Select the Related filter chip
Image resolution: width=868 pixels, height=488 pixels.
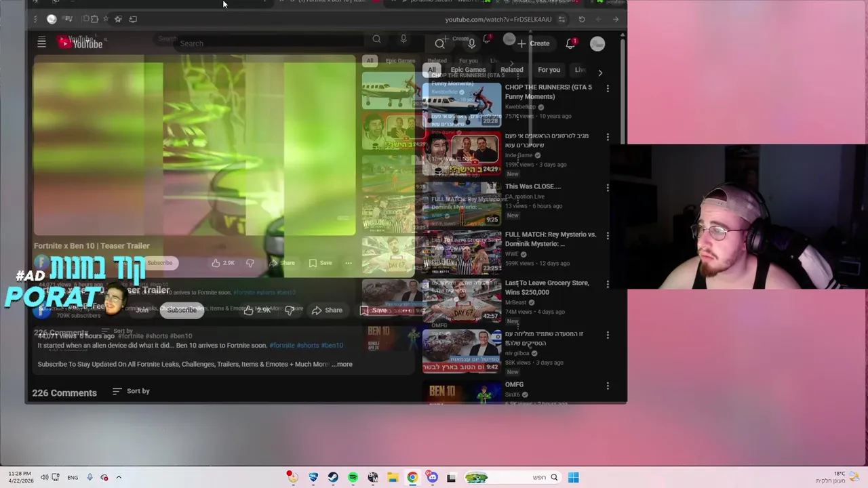point(512,70)
